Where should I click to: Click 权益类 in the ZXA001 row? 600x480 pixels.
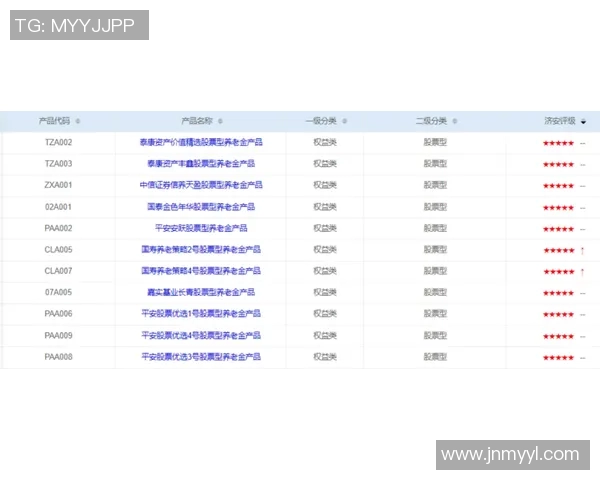point(325,185)
